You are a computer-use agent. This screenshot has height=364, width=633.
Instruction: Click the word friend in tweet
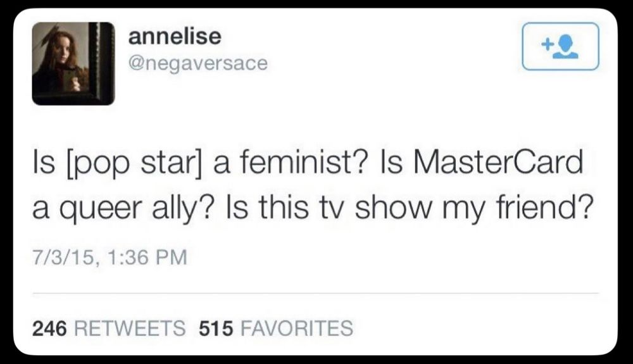544,209
